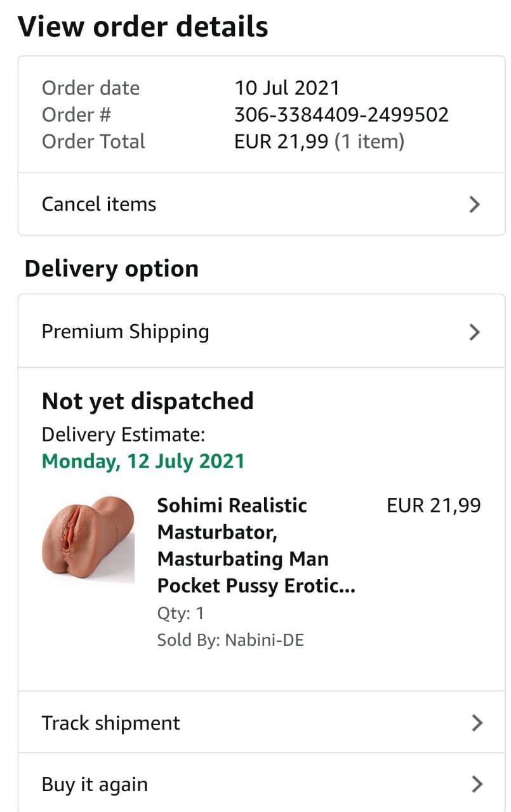This screenshot has width=511, height=812.
Task: Click the order date 10 Jul 2021
Action: pos(287,88)
